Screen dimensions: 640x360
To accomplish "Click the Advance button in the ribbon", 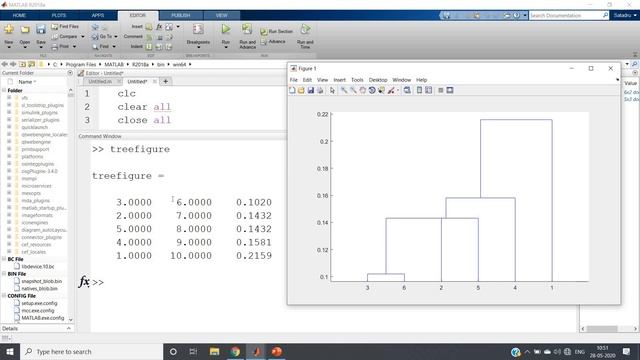I will click(x=273, y=42).
